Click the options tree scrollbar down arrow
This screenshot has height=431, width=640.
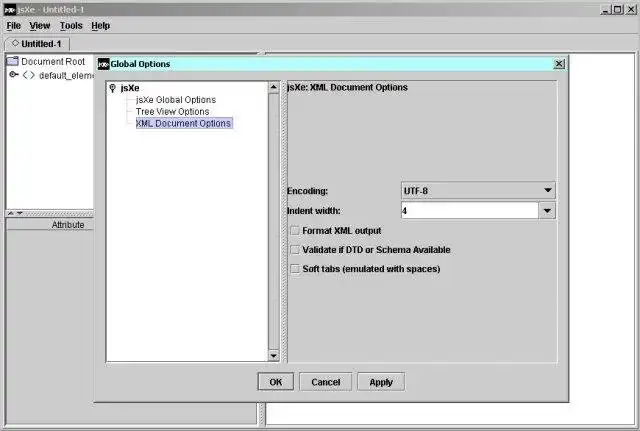point(273,356)
